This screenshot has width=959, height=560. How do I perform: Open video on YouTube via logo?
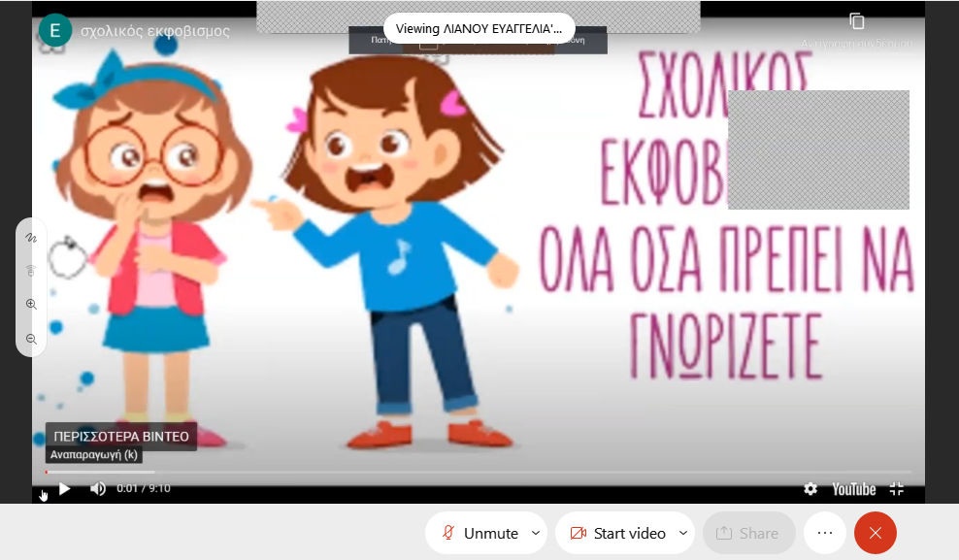853,489
